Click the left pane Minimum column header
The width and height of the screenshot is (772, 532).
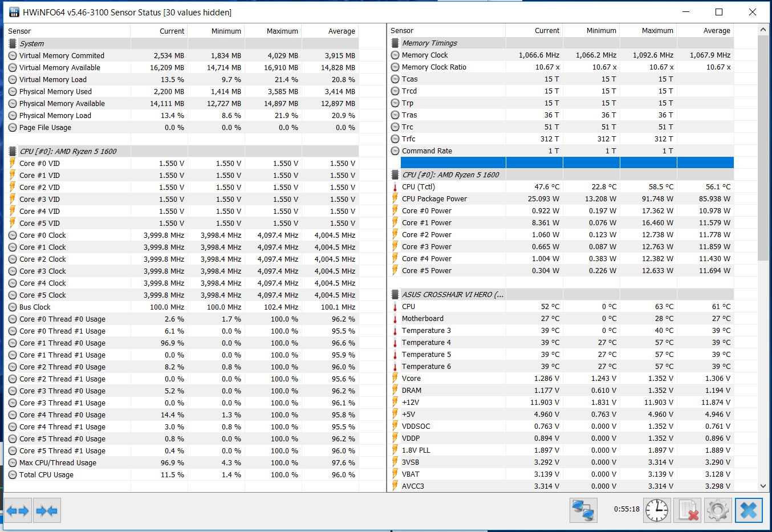(x=216, y=31)
